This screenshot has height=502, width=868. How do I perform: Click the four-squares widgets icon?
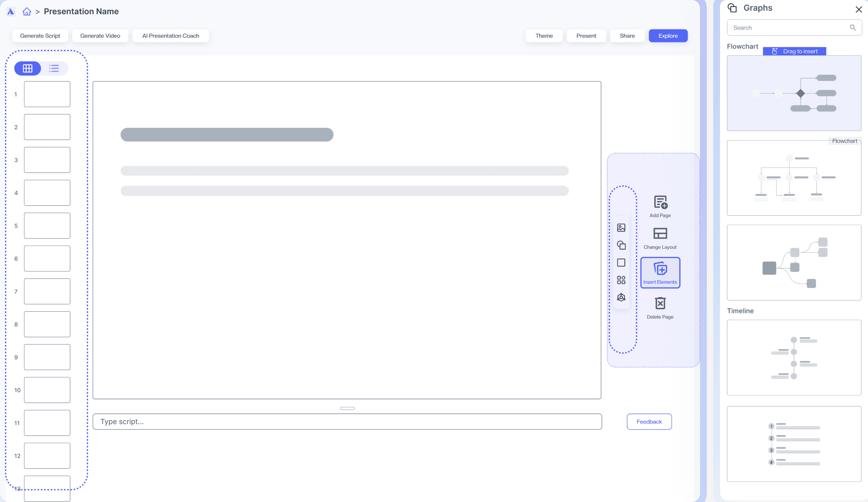621,280
